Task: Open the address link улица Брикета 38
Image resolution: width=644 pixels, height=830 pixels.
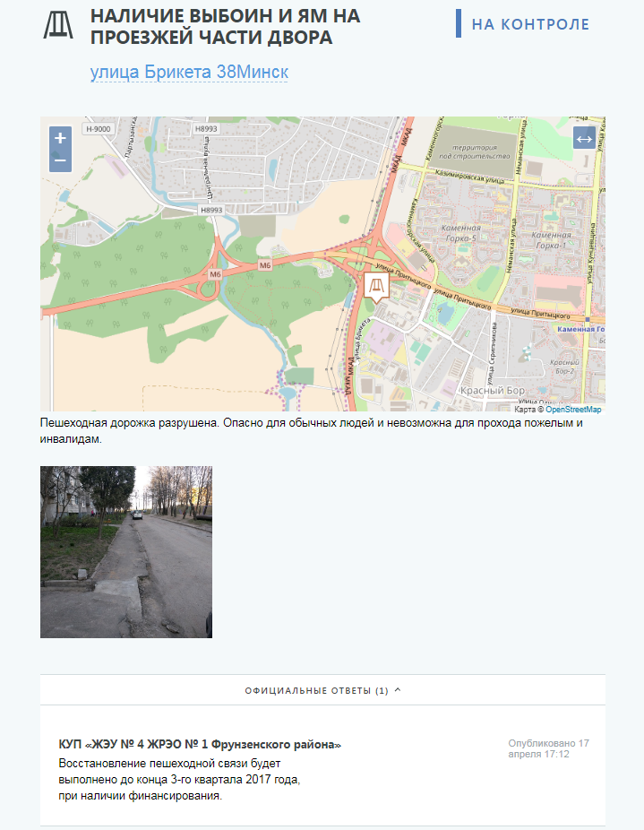Action: 189,72
